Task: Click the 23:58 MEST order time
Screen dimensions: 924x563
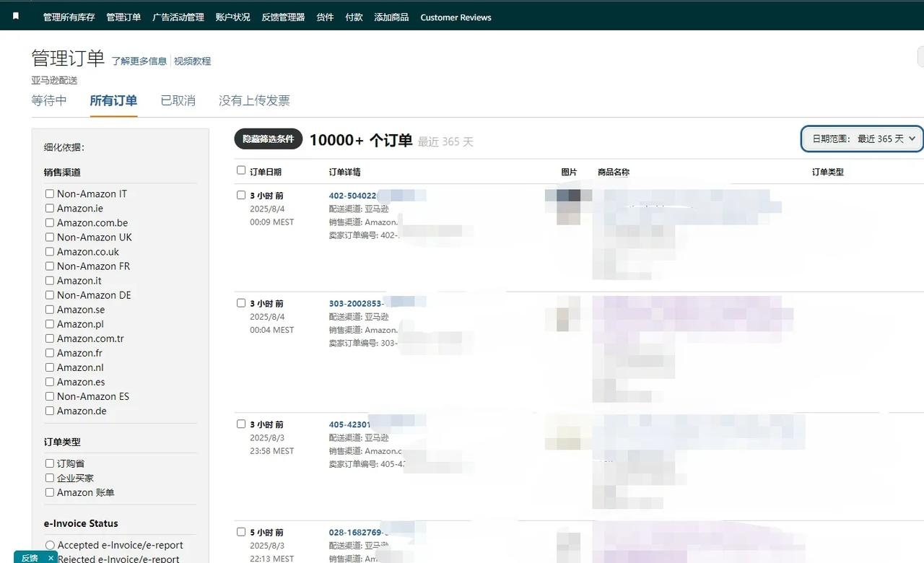Action: click(x=272, y=451)
